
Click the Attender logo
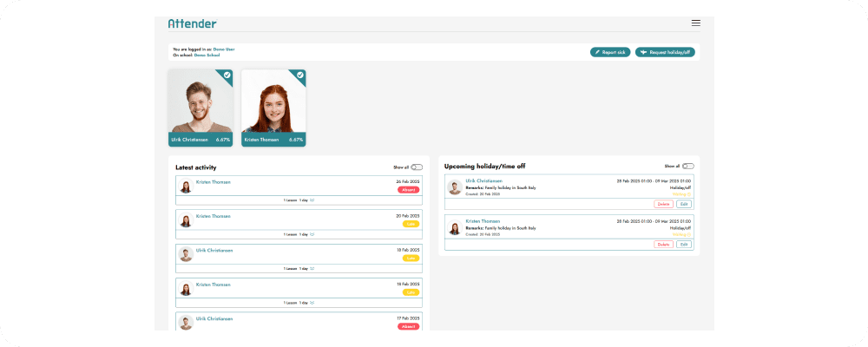tap(192, 23)
